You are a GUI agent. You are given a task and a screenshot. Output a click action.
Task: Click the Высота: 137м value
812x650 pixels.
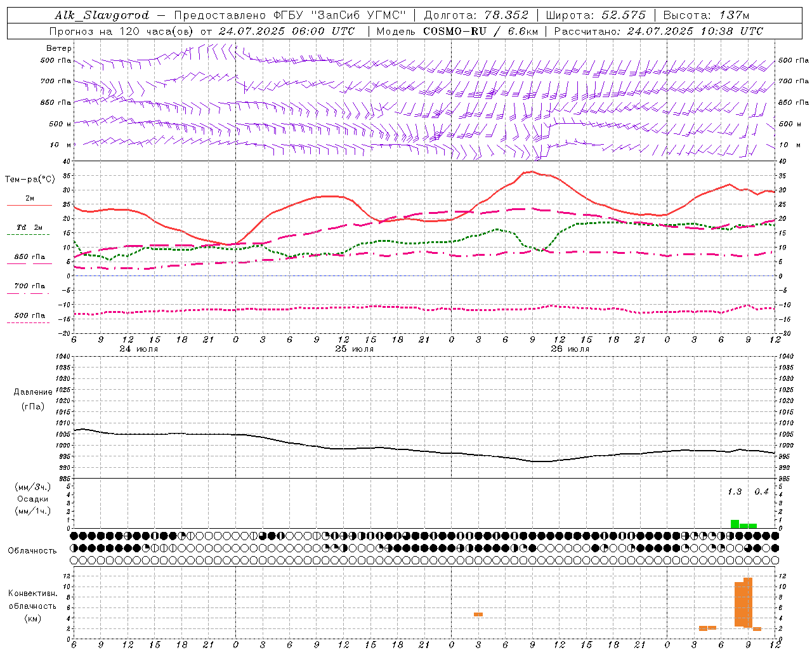pos(706,15)
